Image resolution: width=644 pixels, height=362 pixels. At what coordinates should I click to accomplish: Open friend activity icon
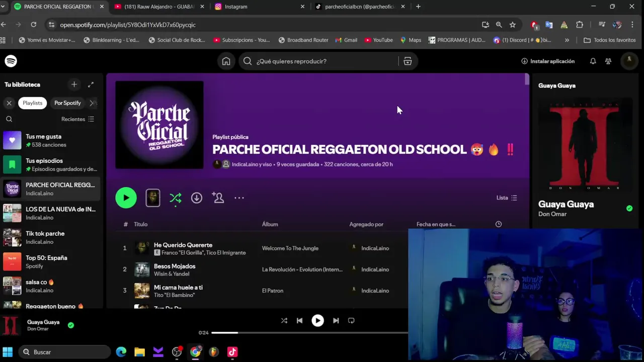pyautogui.click(x=608, y=61)
